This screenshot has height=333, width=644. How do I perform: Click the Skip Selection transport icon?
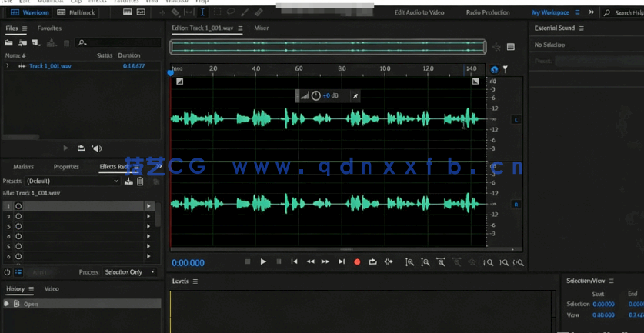[389, 262]
